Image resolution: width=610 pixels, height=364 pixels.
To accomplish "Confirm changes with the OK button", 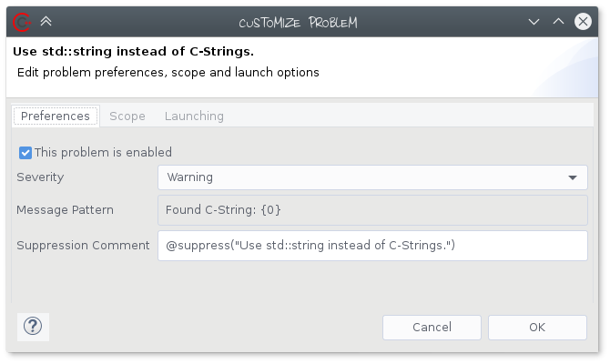I will [x=537, y=328].
